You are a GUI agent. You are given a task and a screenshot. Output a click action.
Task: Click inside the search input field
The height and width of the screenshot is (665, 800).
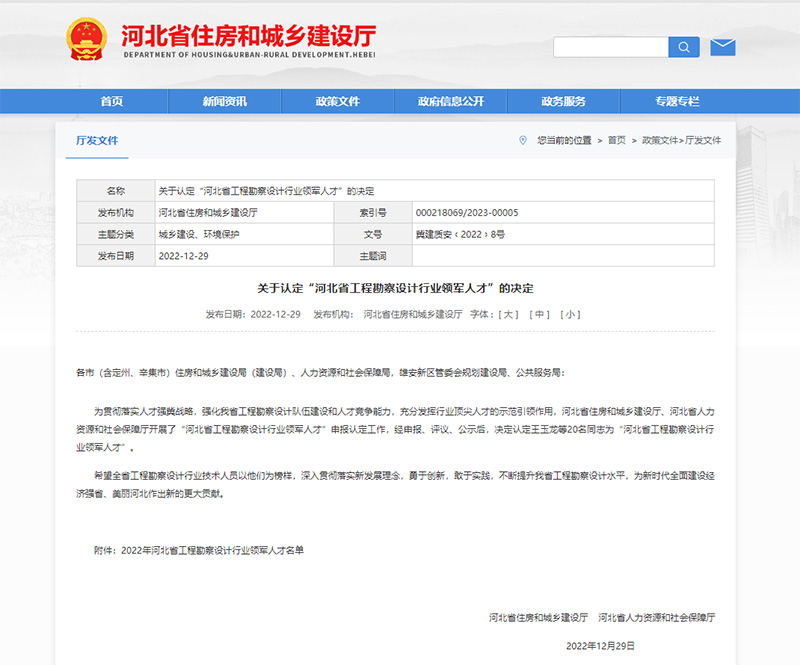click(610, 47)
